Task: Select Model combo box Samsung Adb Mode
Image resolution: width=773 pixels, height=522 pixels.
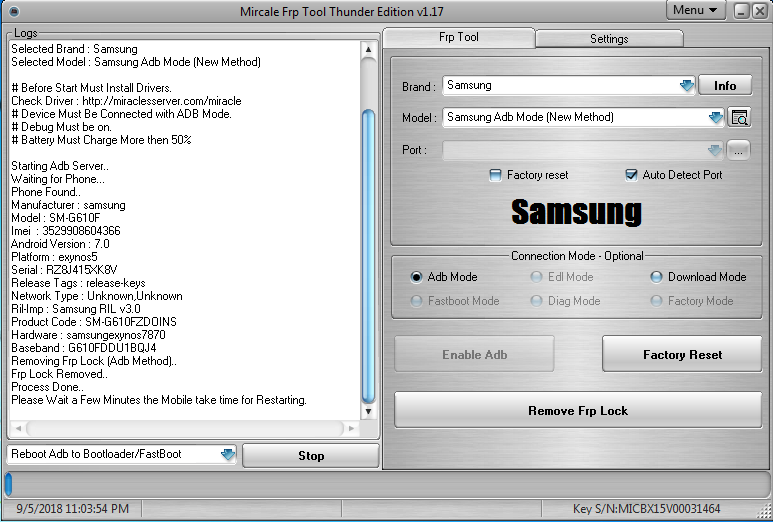Action: 583,117
